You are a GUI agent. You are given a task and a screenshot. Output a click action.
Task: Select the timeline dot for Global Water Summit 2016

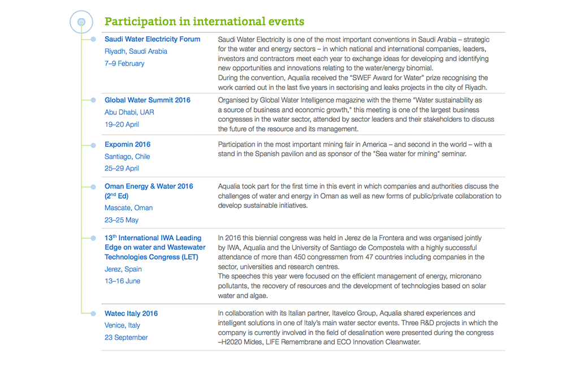(93, 100)
